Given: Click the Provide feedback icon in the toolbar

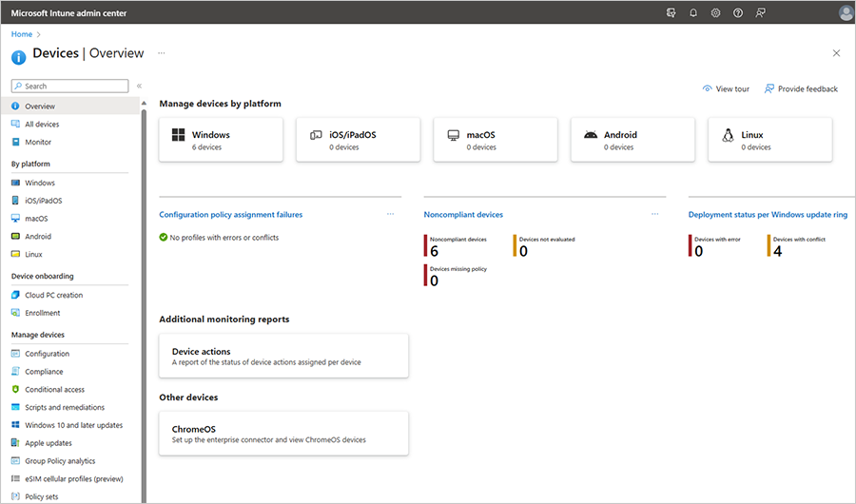Looking at the screenshot, I should [769, 88].
